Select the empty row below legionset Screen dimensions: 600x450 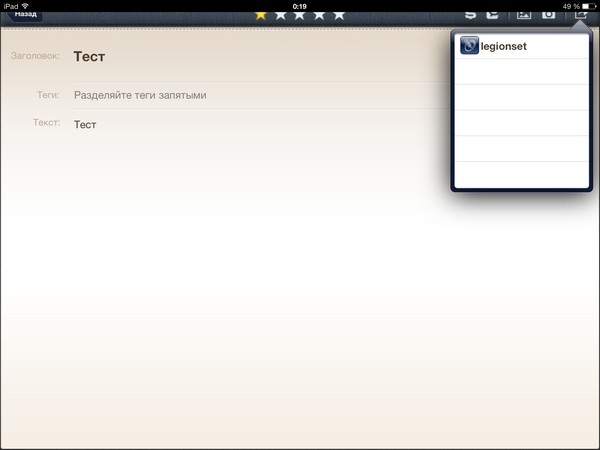[x=521, y=72]
